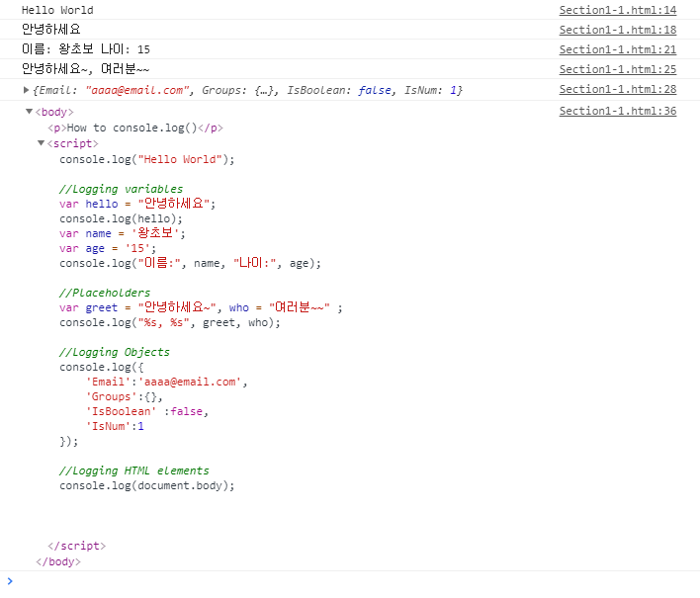700x598 pixels.
Task: Select the '안녕하세요~, 여러분~~' log line
Action: [85, 69]
